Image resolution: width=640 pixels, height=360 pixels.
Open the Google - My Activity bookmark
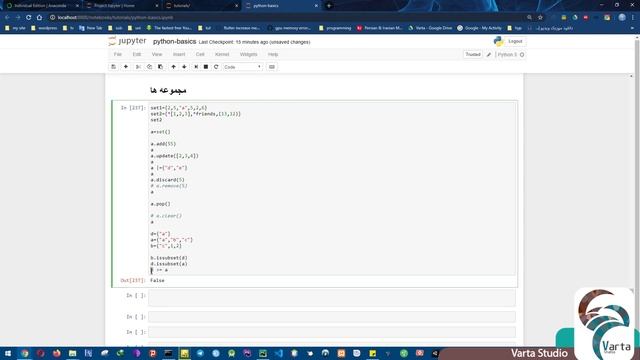[479, 28]
